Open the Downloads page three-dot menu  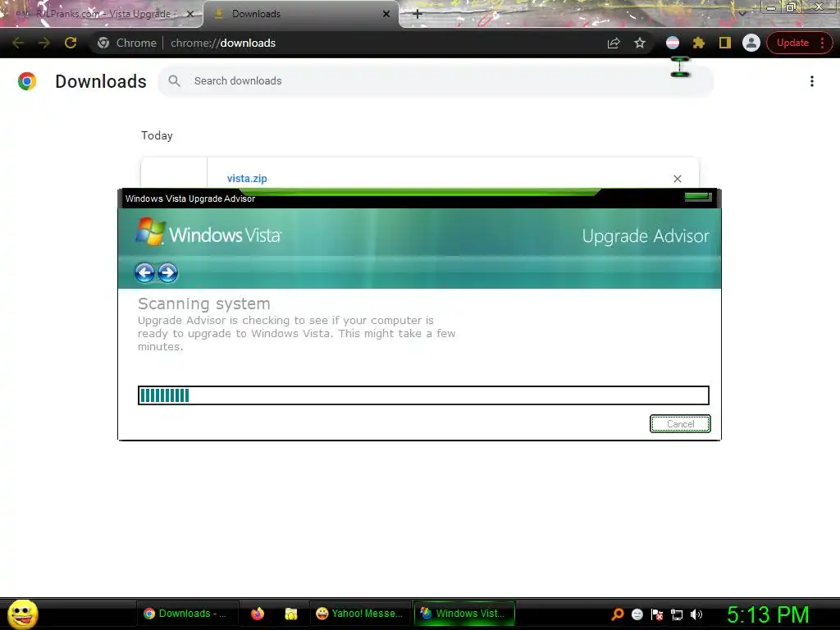[812, 81]
